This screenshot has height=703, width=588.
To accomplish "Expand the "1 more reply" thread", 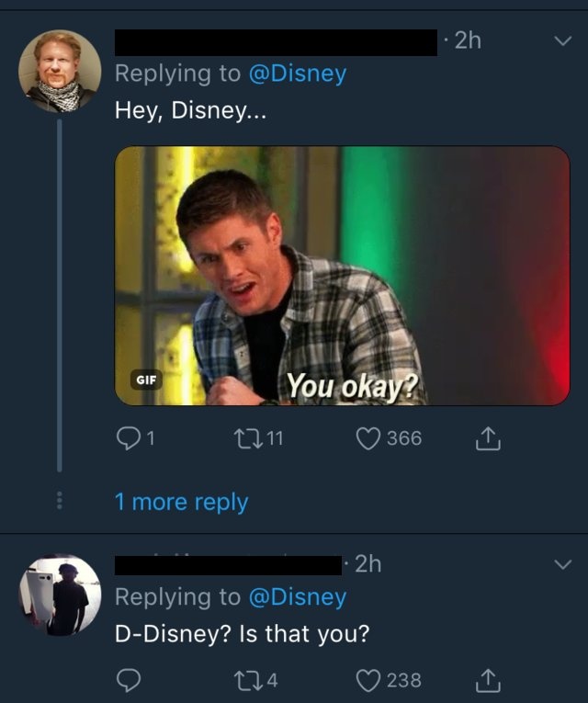I will point(181,502).
